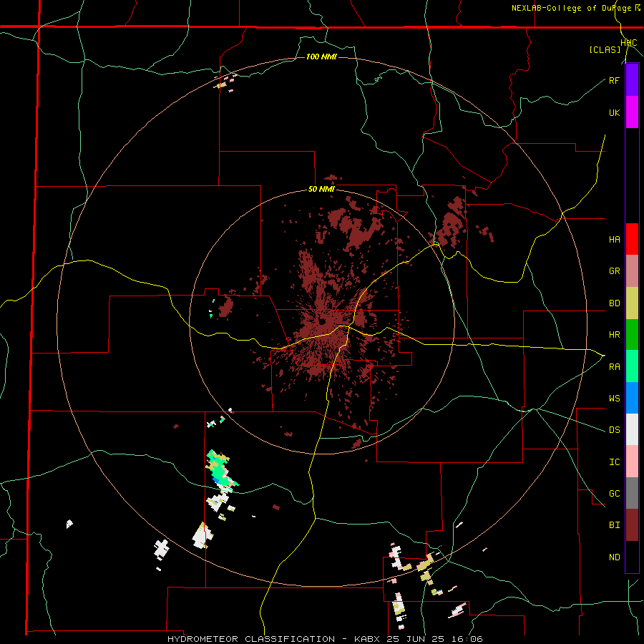The width and height of the screenshot is (644, 644).
Task: Click the ND legend label
Action: click(614, 557)
